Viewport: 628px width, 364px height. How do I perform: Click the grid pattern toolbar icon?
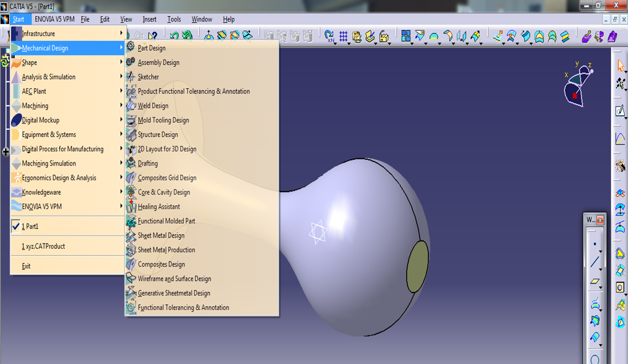click(343, 37)
